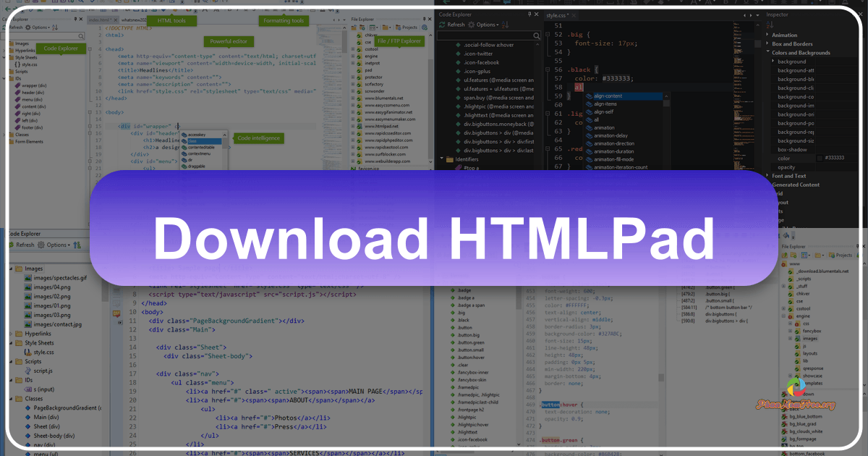The height and width of the screenshot is (456, 868).
Task: Collapse the engine folder in File Explorer
Action: pos(783,316)
